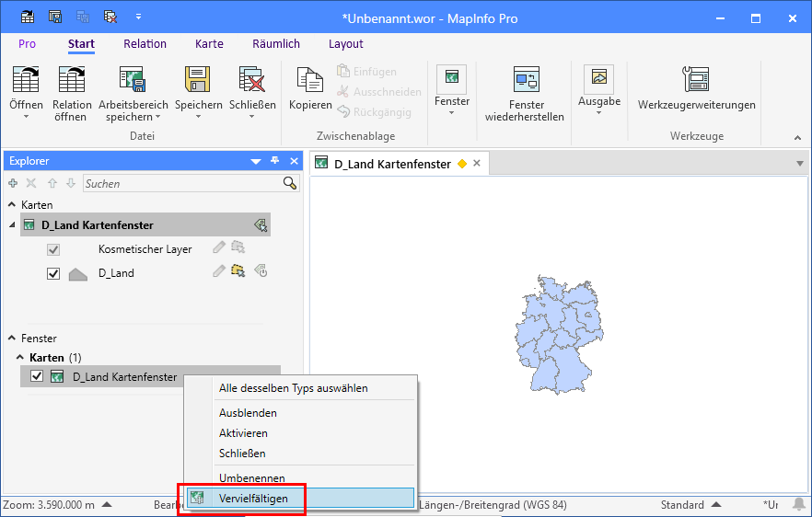Switch to the Karte ribbon tab
812x517 pixels.
click(209, 44)
